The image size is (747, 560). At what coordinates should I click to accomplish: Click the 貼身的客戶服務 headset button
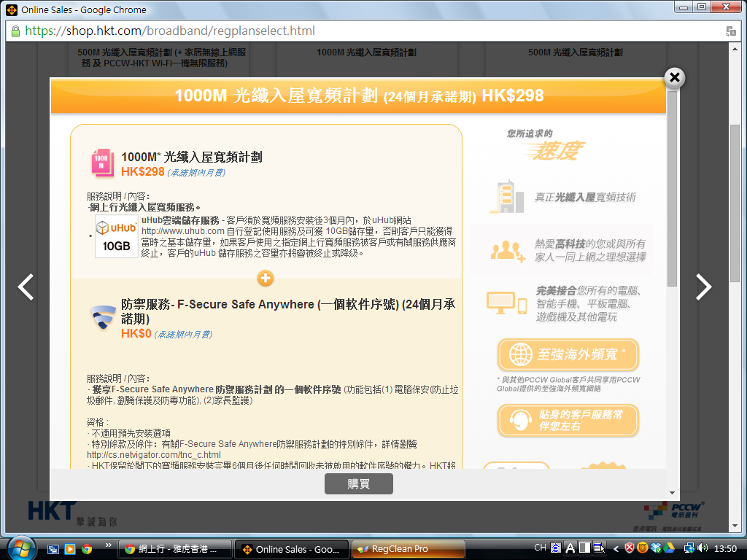coord(568,421)
